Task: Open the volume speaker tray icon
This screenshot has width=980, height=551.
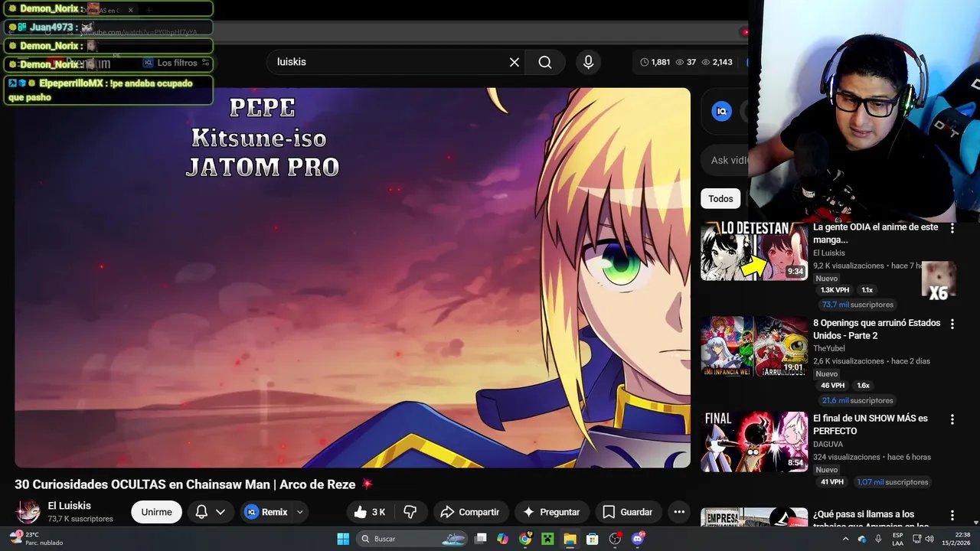Action: tap(929, 539)
